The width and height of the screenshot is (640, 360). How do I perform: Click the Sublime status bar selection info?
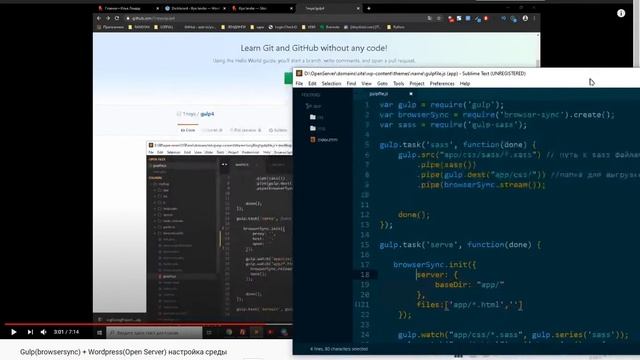pyautogui.click(x=339, y=349)
